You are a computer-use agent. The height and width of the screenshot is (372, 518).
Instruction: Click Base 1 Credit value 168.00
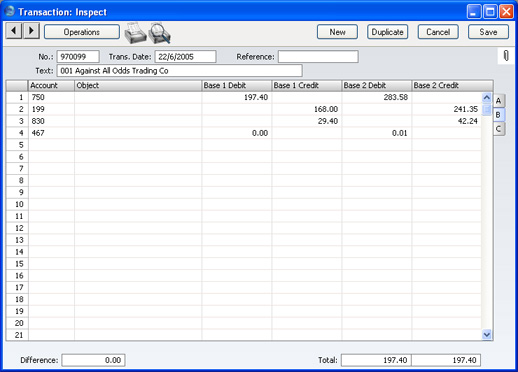click(x=326, y=109)
